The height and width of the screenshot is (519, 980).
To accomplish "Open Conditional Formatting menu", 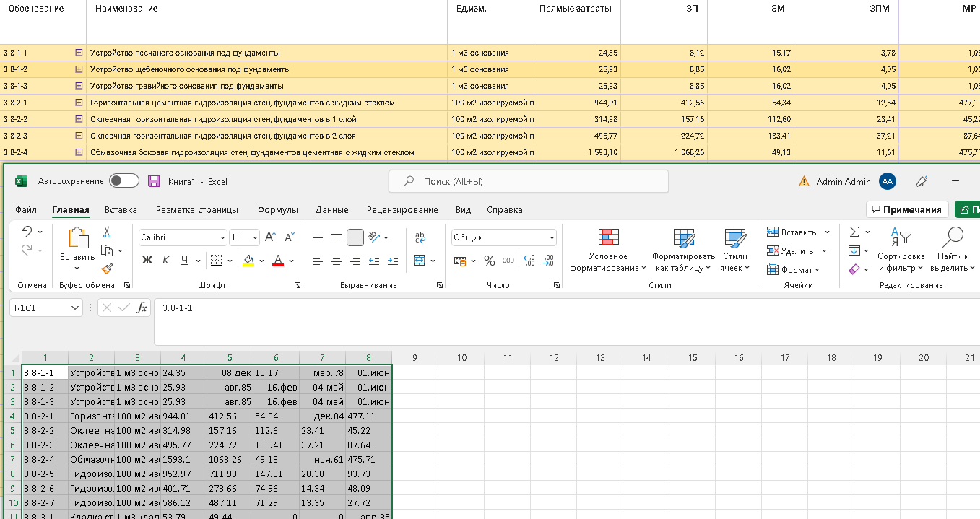I will coord(608,250).
